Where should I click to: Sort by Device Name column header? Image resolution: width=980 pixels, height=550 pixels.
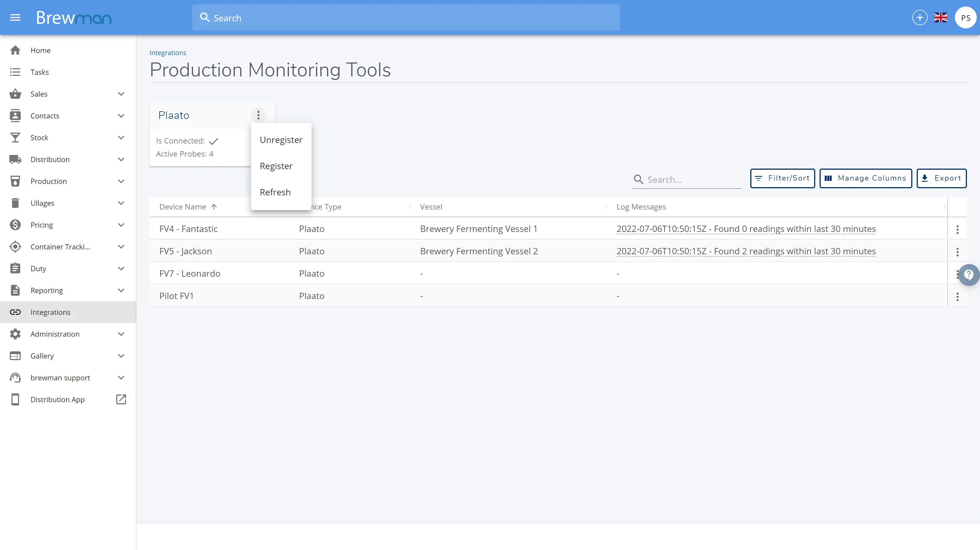(x=183, y=207)
